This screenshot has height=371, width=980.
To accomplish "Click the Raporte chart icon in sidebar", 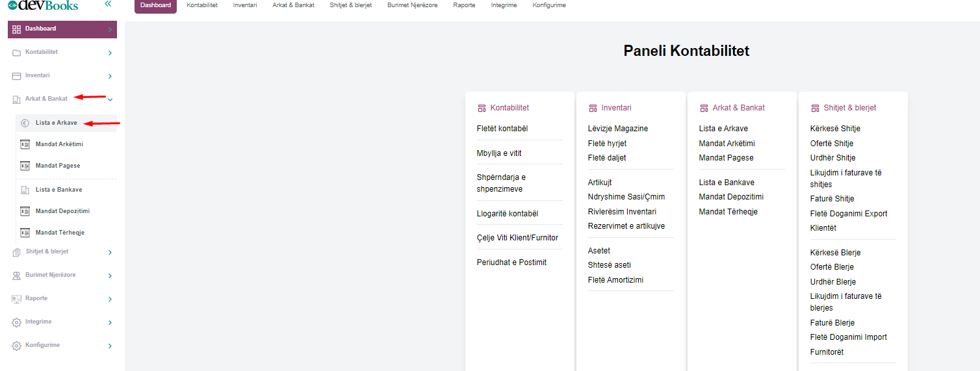I will click(x=17, y=299).
